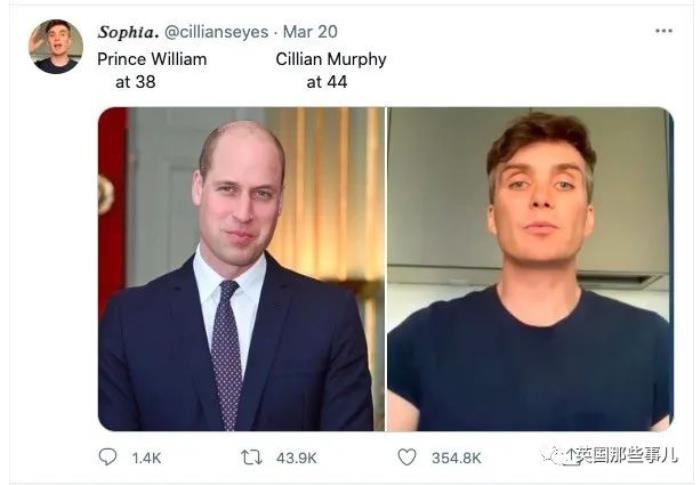Click the 354.8K likes count
The image size is (700, 485).
pyautogui.click(x=456, y=457)
